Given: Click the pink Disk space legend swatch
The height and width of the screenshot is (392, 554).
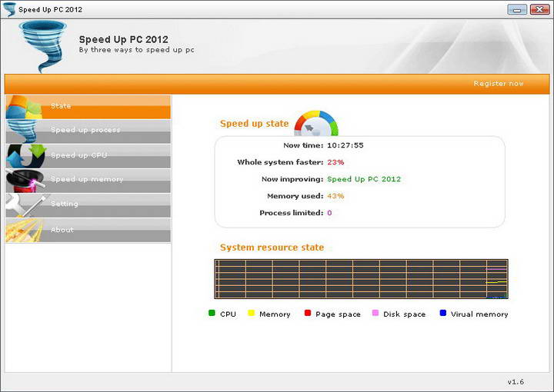Looking at the screenshot, I should (375, 313).
